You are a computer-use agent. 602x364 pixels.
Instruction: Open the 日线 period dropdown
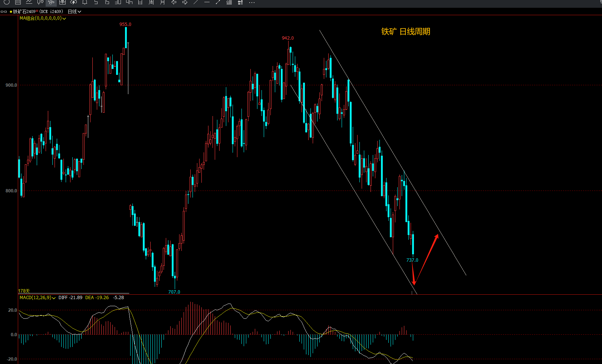pyautogui.click(x=74, y=11)
